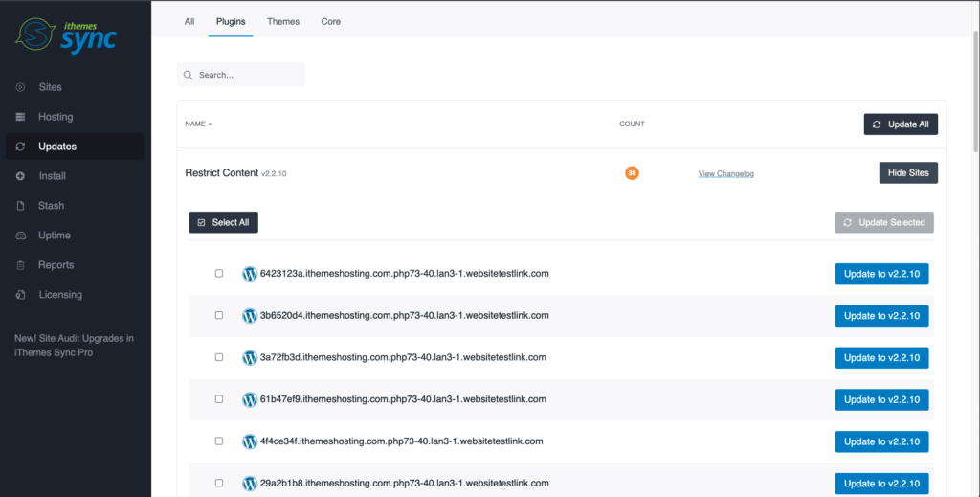Open the Core tab
The width and height of the screenshot is (980, 497).
pyautogui.click(x=330, y=21)
